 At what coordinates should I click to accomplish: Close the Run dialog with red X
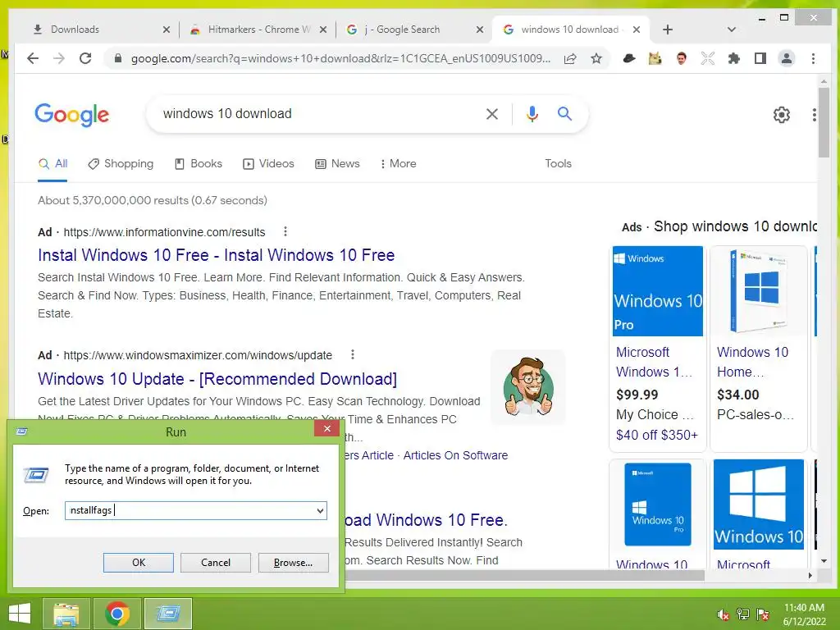(x=326, y=428)
